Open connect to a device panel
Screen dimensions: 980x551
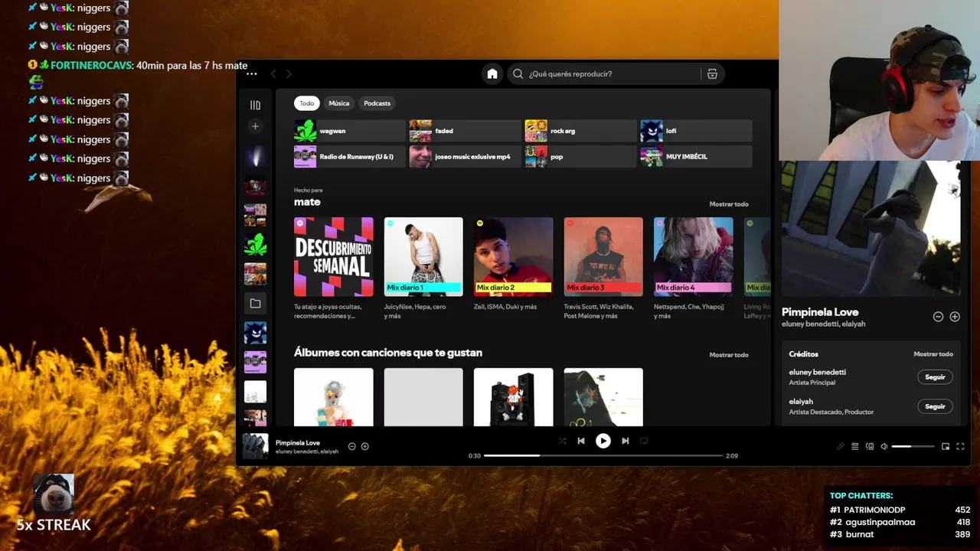[x=870, y=446]
